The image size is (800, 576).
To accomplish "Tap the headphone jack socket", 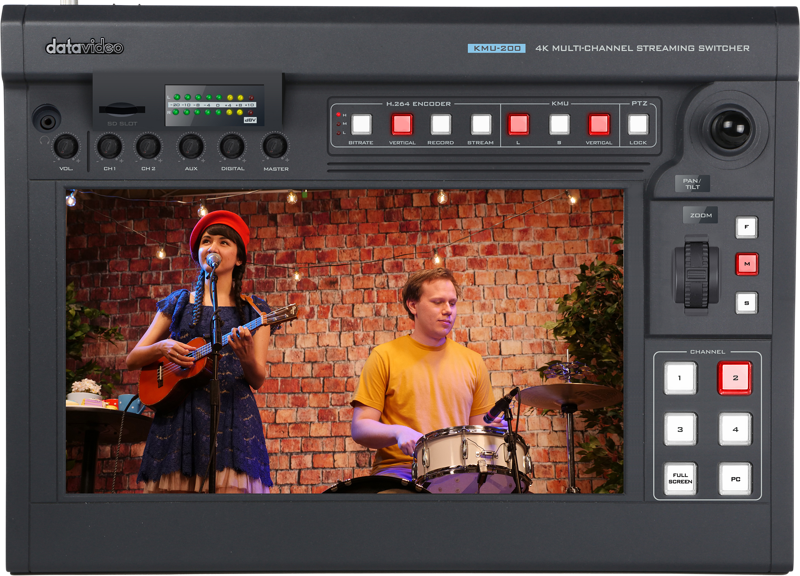I will 47,119.
